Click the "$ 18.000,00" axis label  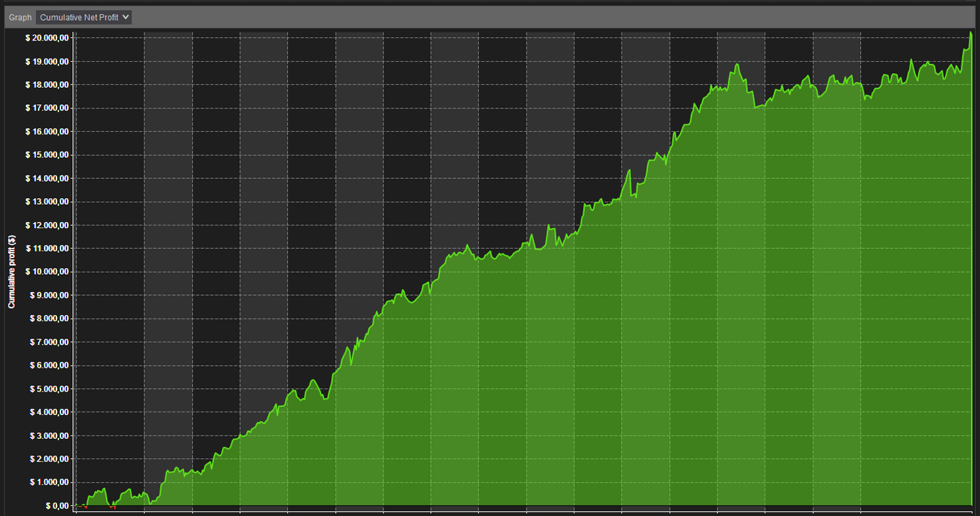[x=47, y=84]
